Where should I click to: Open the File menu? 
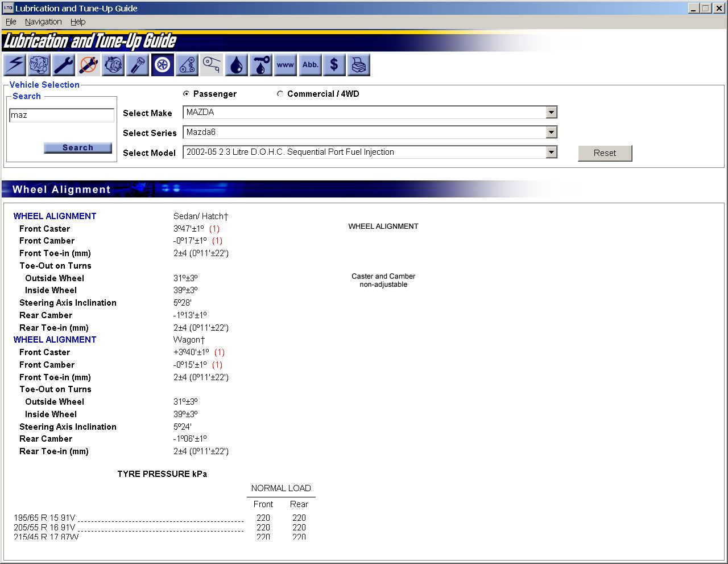coord(11,22)
